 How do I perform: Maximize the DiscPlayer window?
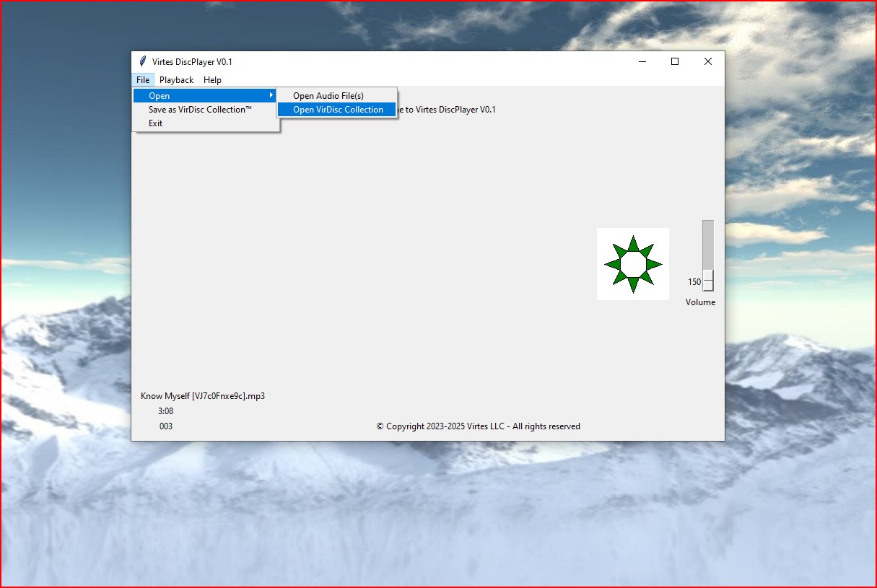pyautogui.click(x=675, y=62)
